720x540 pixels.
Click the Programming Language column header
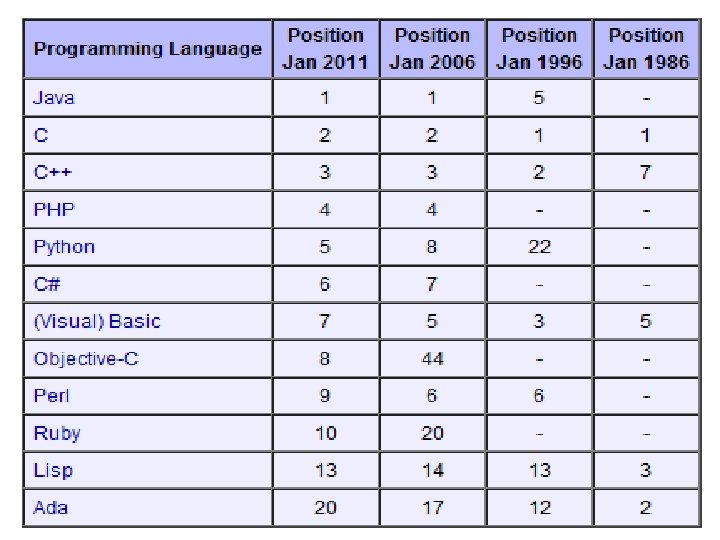click(148, 49)
